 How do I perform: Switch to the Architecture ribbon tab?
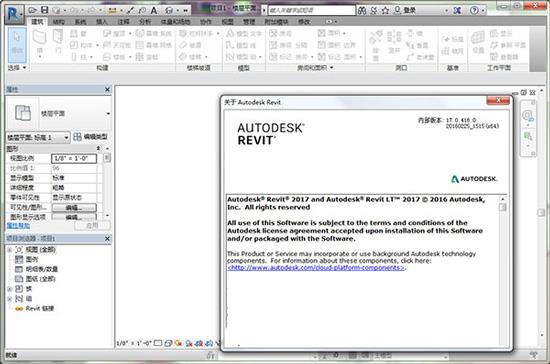[37, 22]
